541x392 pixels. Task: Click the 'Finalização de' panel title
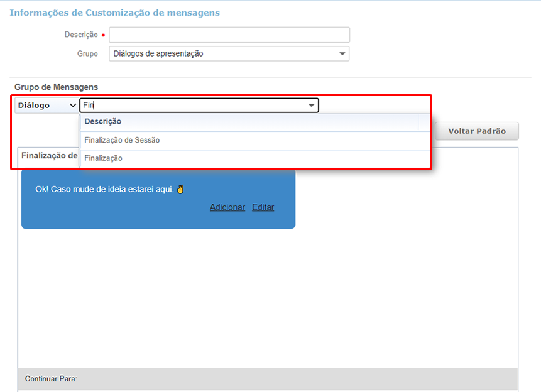49,155
